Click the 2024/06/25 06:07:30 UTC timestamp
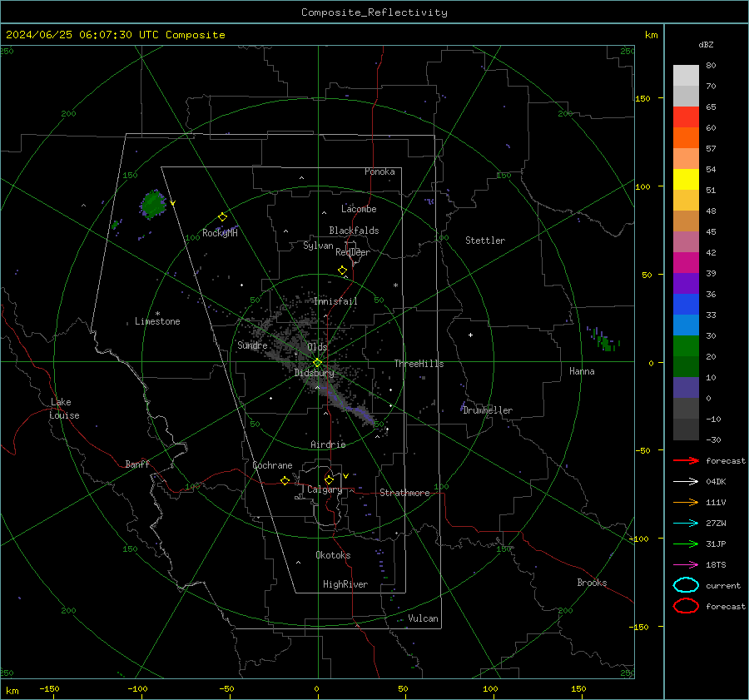 pyautogui.click(x=115, y=35)
